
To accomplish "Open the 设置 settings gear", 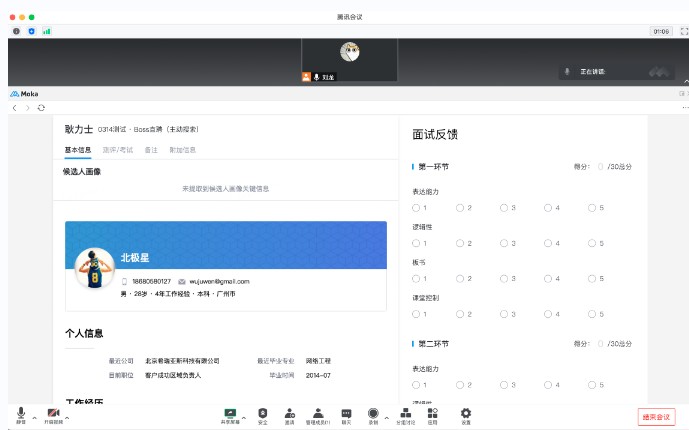I will 465,413.
